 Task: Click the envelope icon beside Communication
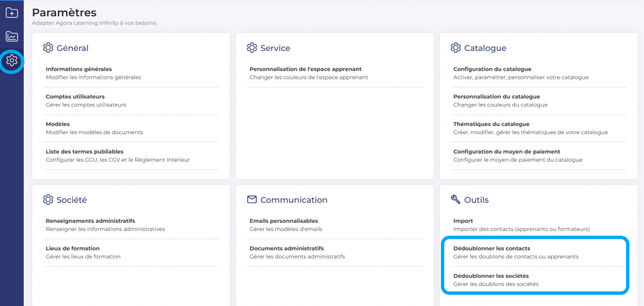coord(252,200)
